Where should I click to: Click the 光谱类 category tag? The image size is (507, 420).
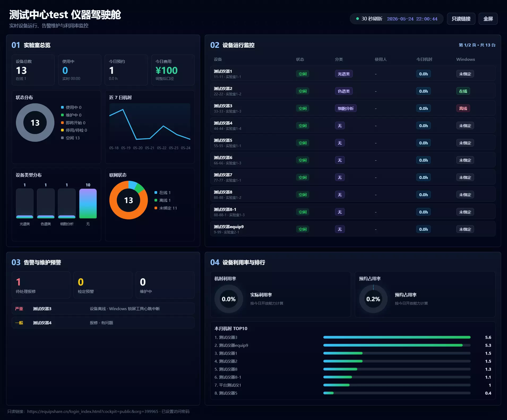point(343,74)
